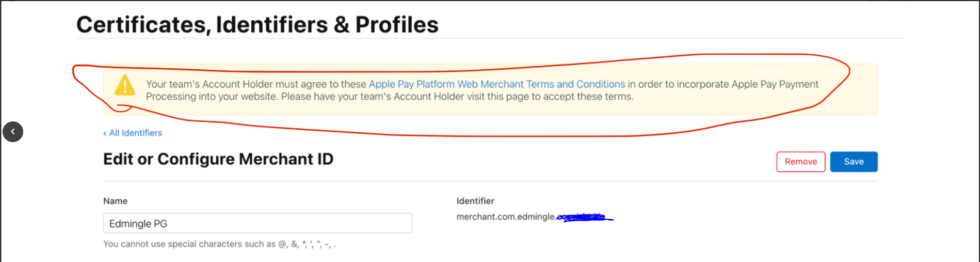Click the dark circular previous-arrow button
Viewport: 980px width, 262px height.
pyautogui.click(x=13, y=132)
